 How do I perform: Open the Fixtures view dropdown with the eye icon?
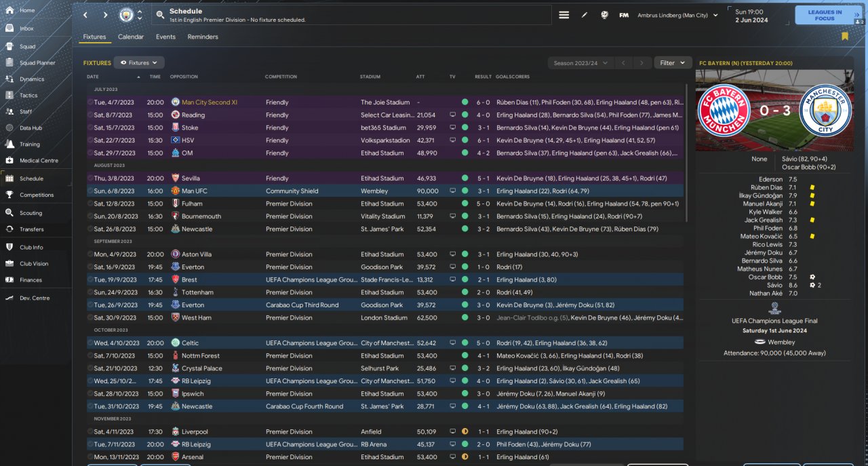pos(139,63)
